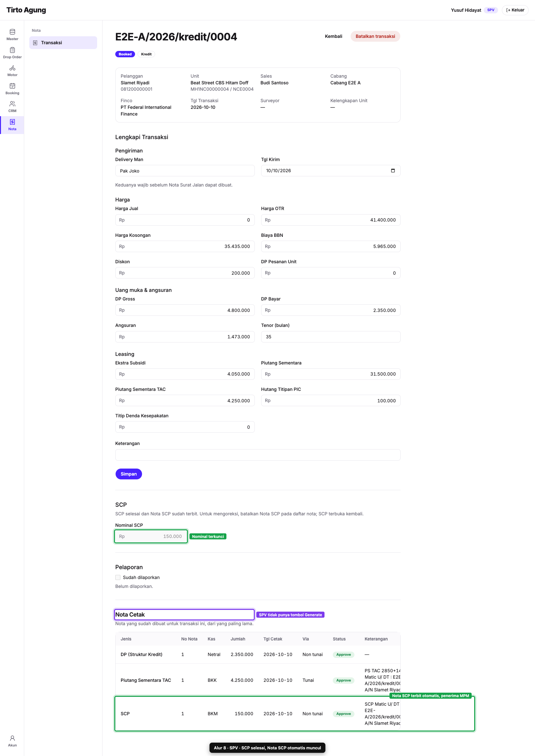
Task: Edit the Harga Jual field
Action: [x=185, y=220]
